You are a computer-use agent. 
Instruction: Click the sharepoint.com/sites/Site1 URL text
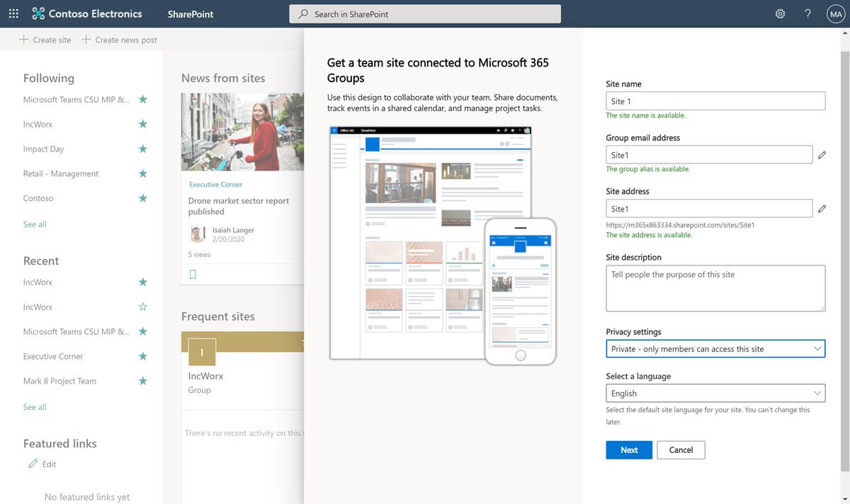pos(680,225)
